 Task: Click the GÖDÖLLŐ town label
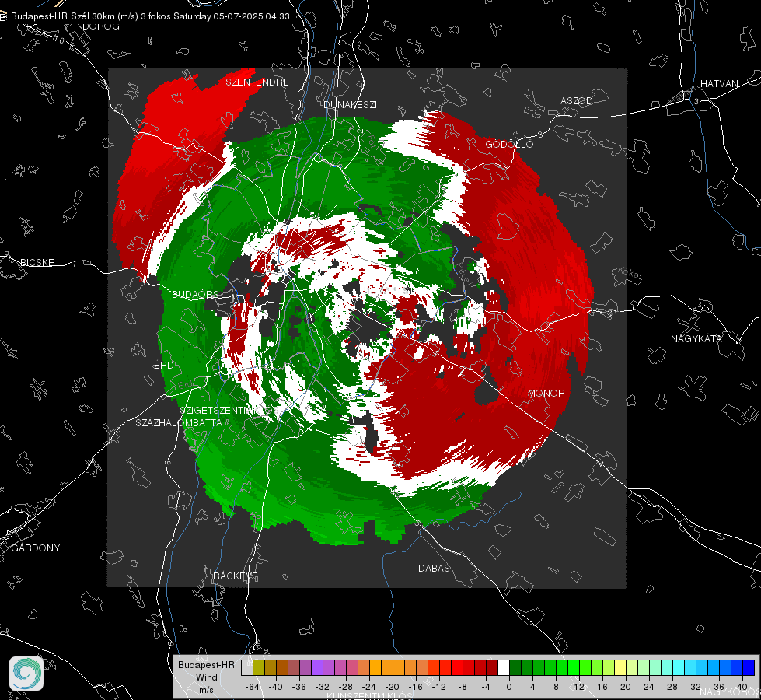509,144
